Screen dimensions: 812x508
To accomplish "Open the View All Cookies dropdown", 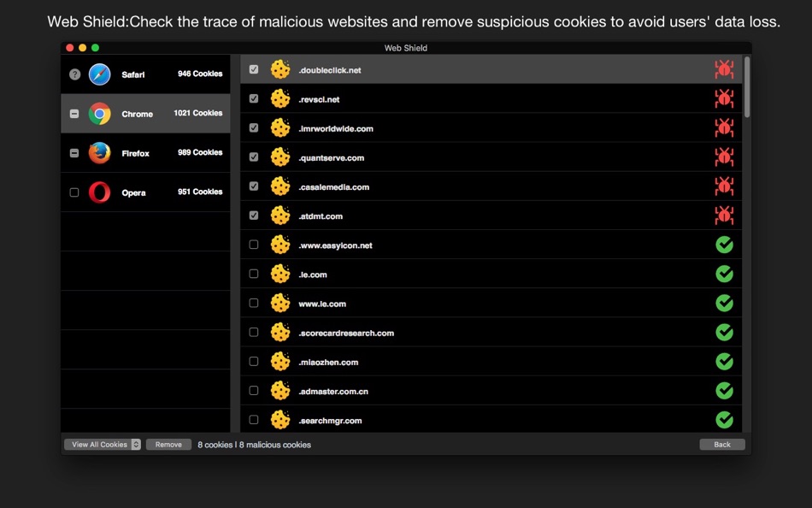I will [103, 444].
